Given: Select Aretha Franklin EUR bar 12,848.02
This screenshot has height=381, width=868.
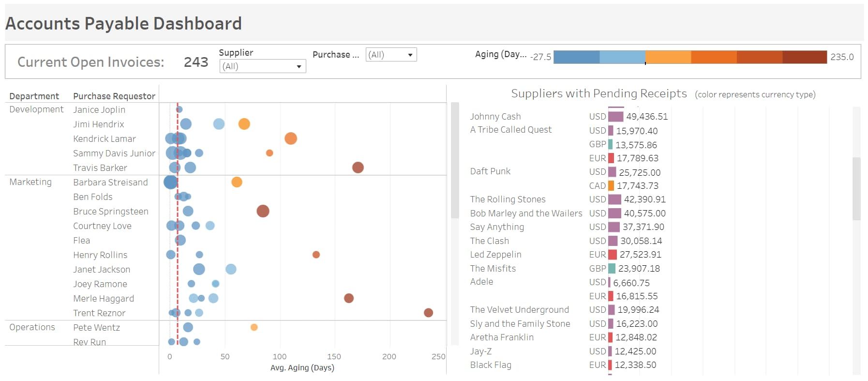Looking at the screenshot, I should coord(610,337).
